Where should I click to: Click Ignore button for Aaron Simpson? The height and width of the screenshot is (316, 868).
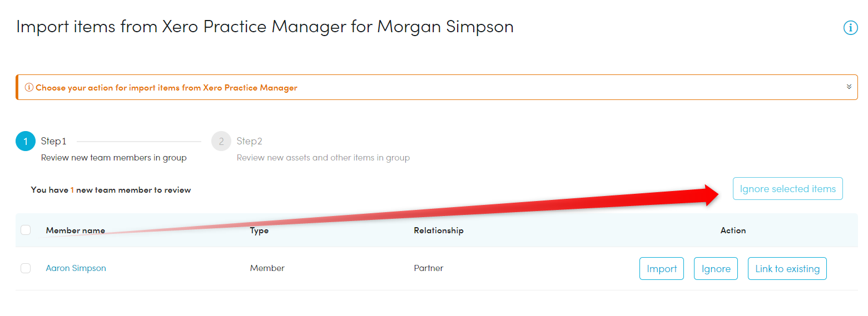pyautogui.click(x=716, y=269)
